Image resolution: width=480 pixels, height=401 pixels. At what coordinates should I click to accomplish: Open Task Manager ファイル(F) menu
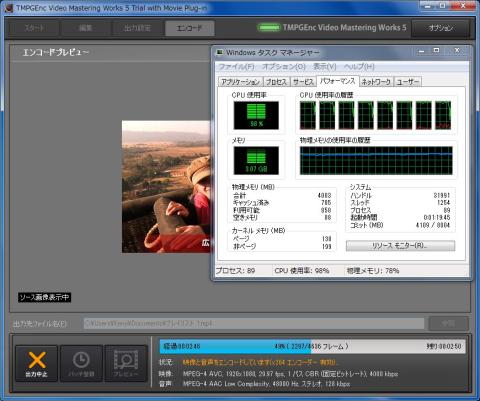[x=236, y=66]
